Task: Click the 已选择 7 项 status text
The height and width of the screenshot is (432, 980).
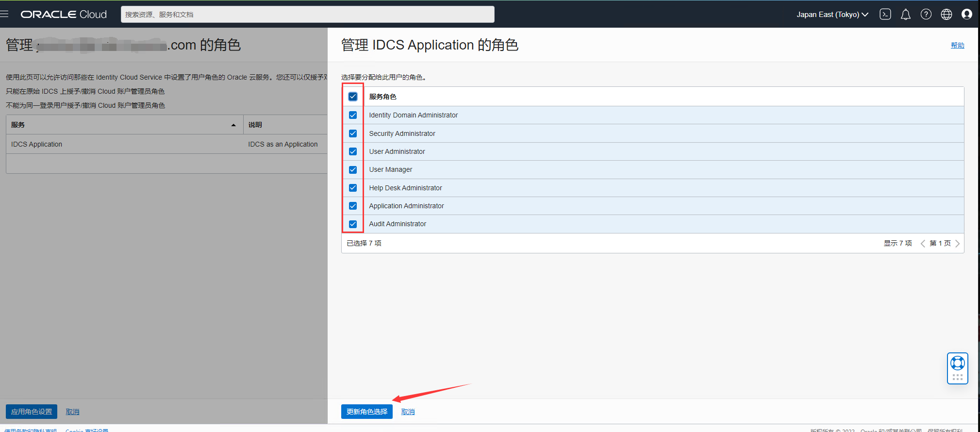Action: [x=364, y=243]
